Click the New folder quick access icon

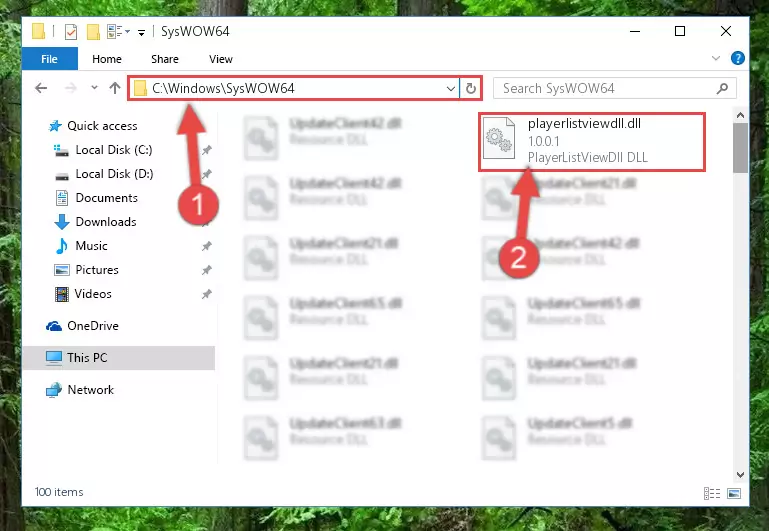click(x=93, y=32)
